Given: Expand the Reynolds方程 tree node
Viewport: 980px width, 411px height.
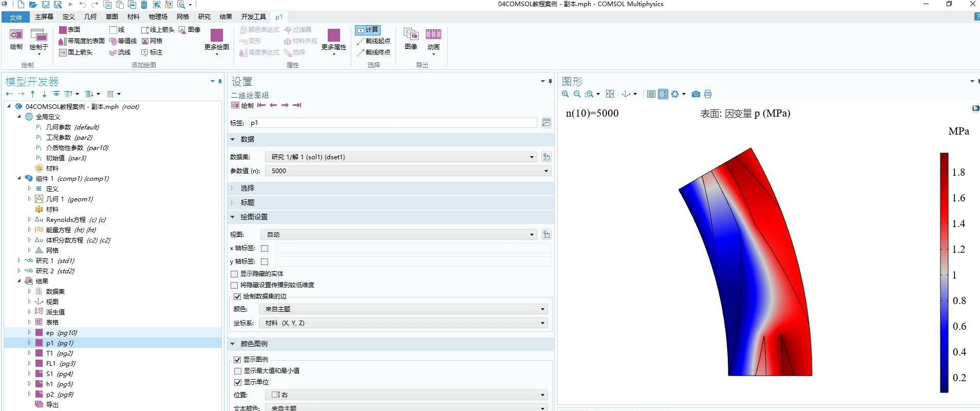Looking at the screenshot, I should click(30, 219).
